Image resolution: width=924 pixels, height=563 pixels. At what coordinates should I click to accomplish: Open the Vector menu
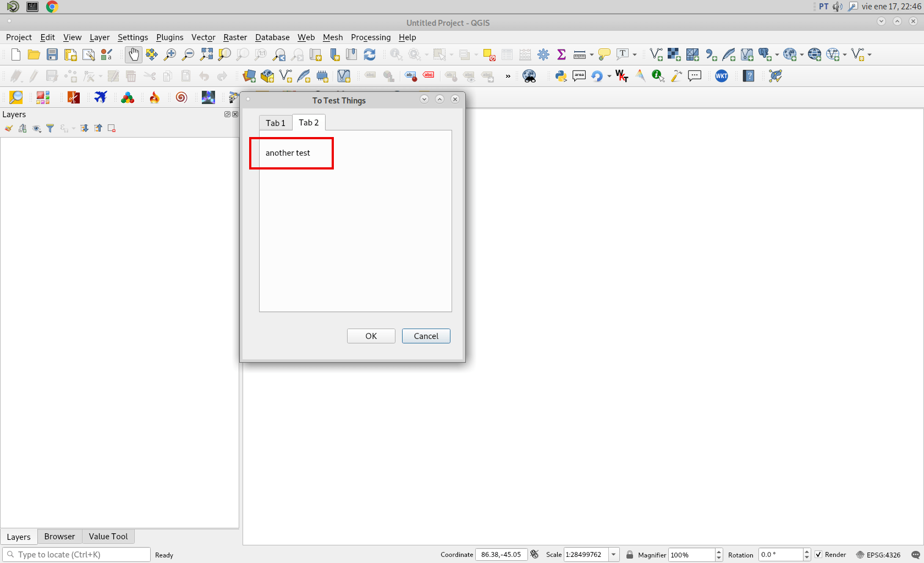203,37
